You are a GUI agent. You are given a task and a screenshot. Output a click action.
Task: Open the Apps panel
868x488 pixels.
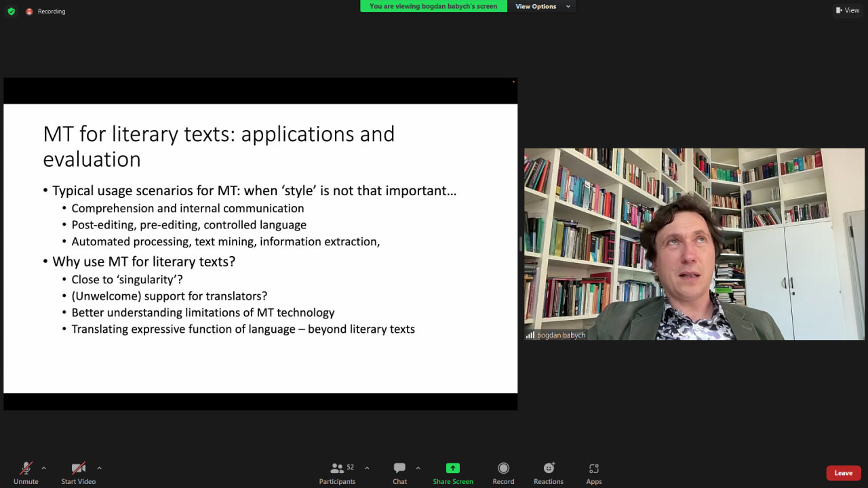[594, 472]
